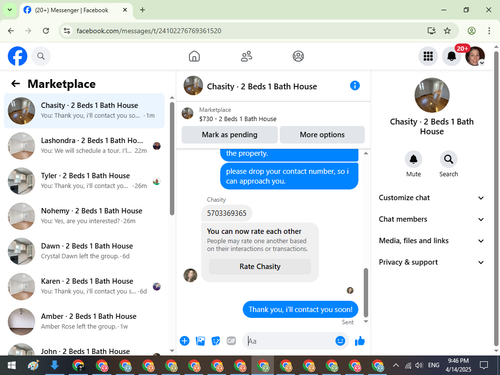This screenshot has width=500, height=375.
Task: Open the Amber conversation
Action: point(84,322)
